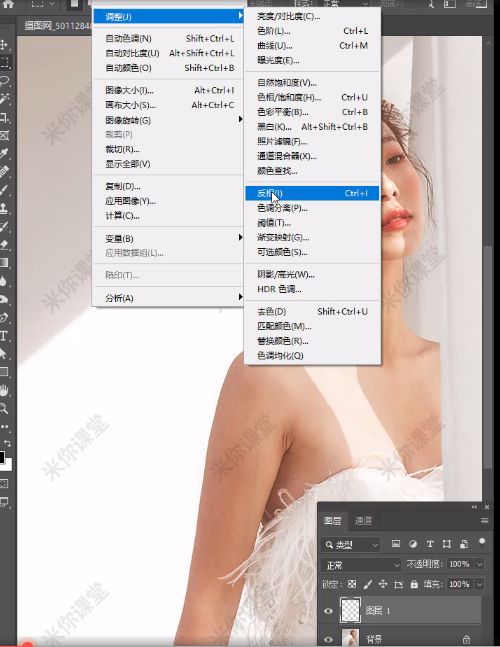Hide 图层 1 layer visibility eye
500x647 pixels.
coord(328,611)
